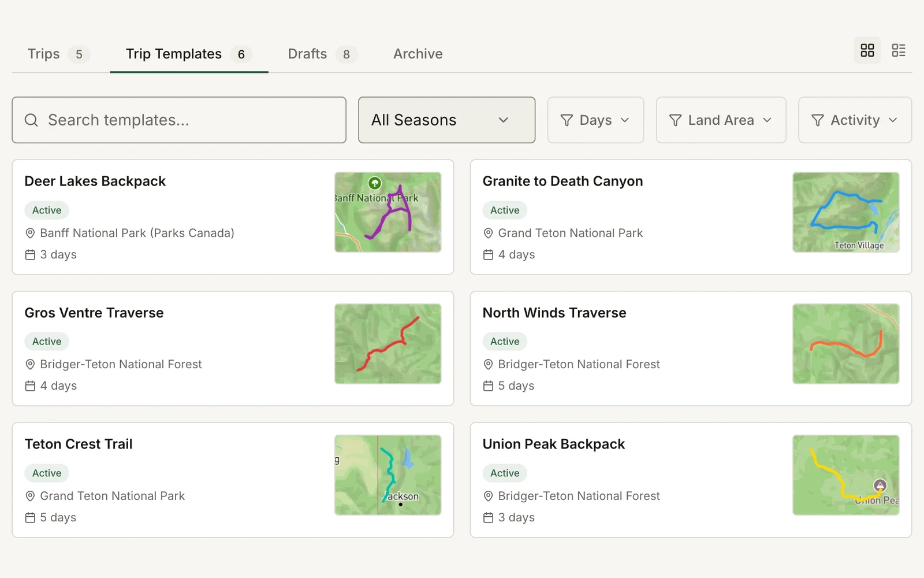Click the Trip Templates count badge 6
Screen dimensions: 924x578
tap(241, 54)
